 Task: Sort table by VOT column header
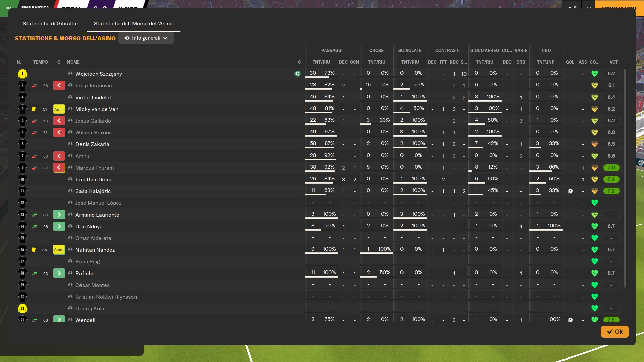coord(613,62)
